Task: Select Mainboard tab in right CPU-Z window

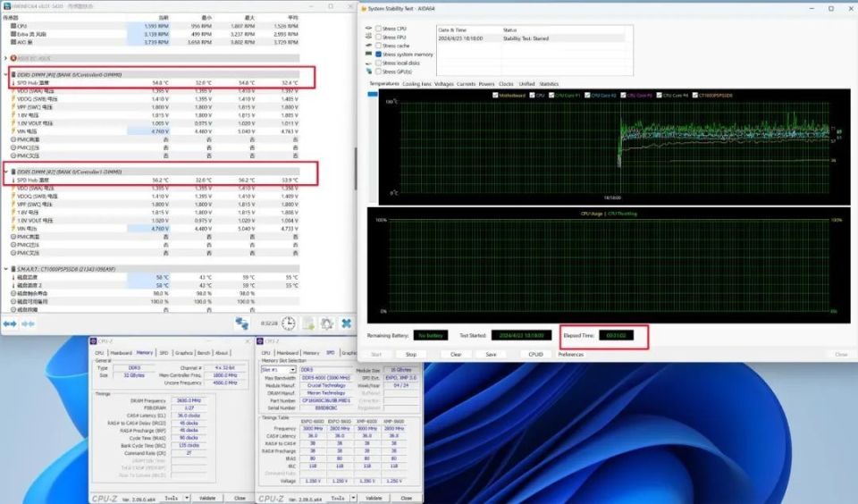Action: (287, 353)
